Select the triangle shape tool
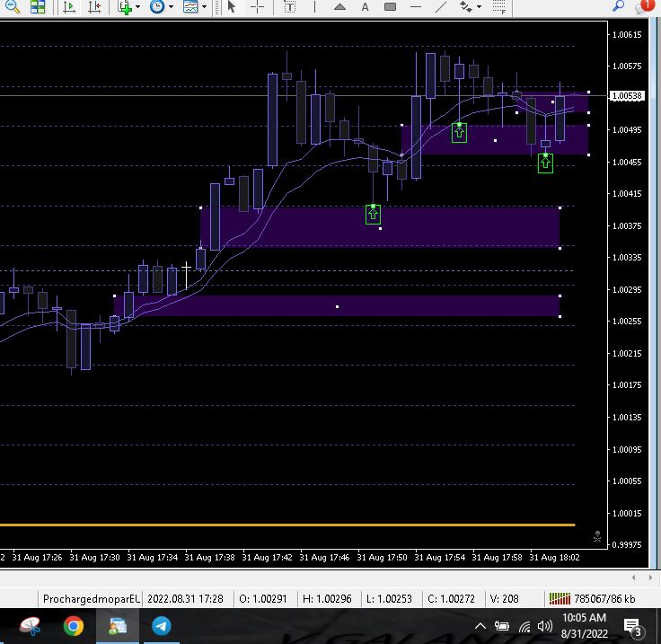 click(x=339, y=7)
